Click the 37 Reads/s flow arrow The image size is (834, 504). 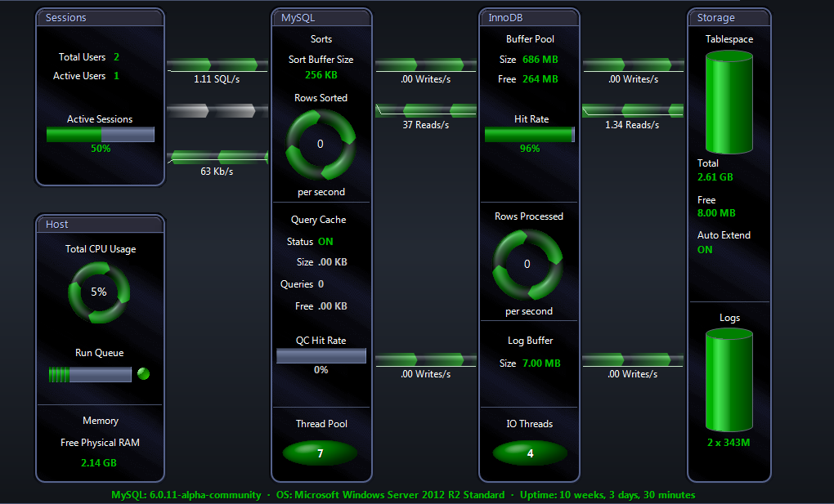425,110
